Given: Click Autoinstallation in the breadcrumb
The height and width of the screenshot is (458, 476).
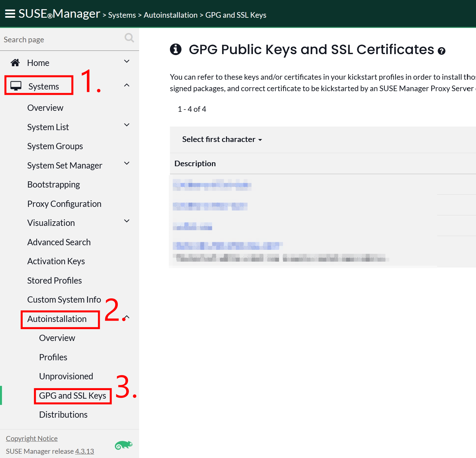Looking at the screenshot, I should coord(171,15).
